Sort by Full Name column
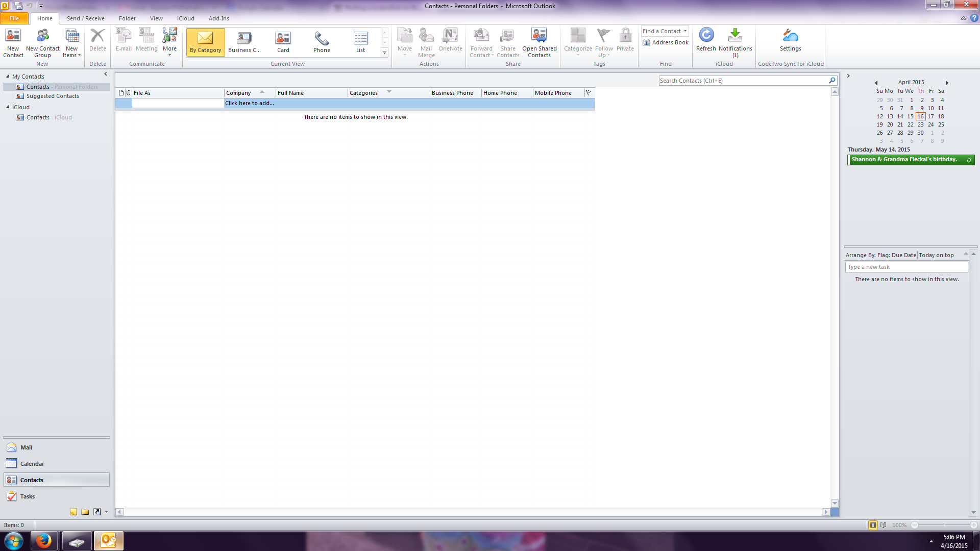 (311, 93)
